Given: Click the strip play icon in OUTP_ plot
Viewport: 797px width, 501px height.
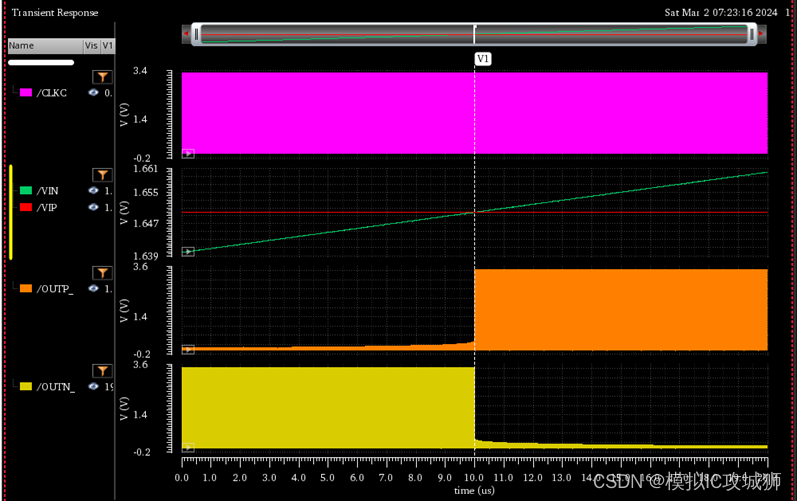Looking at the screenshot, I should pyautogui.click(x=188, y=350).
